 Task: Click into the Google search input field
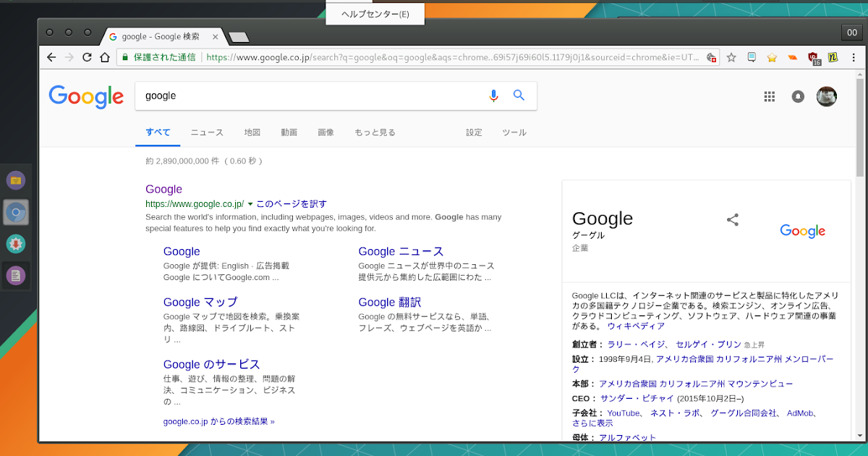click(x=311, y=96)
